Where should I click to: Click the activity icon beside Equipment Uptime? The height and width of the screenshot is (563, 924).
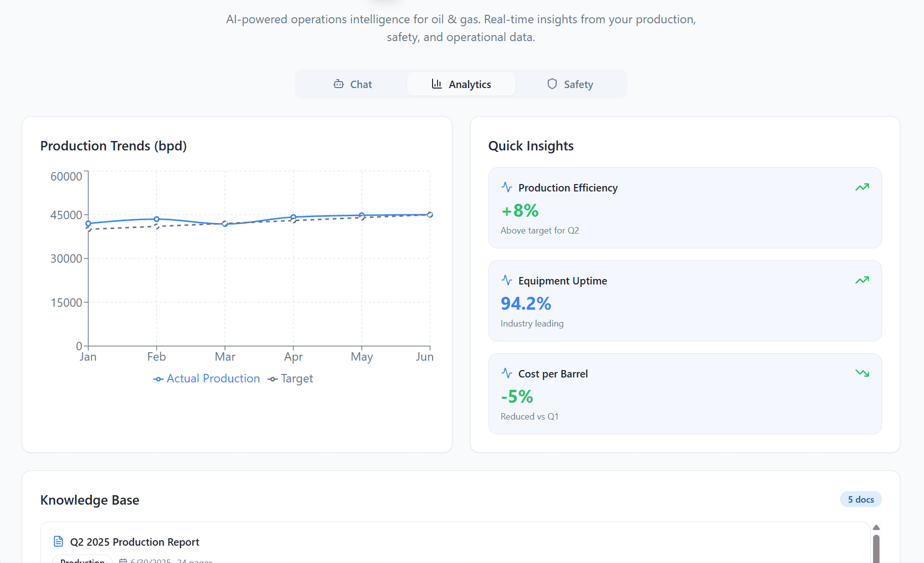click(x=506, y=281)
